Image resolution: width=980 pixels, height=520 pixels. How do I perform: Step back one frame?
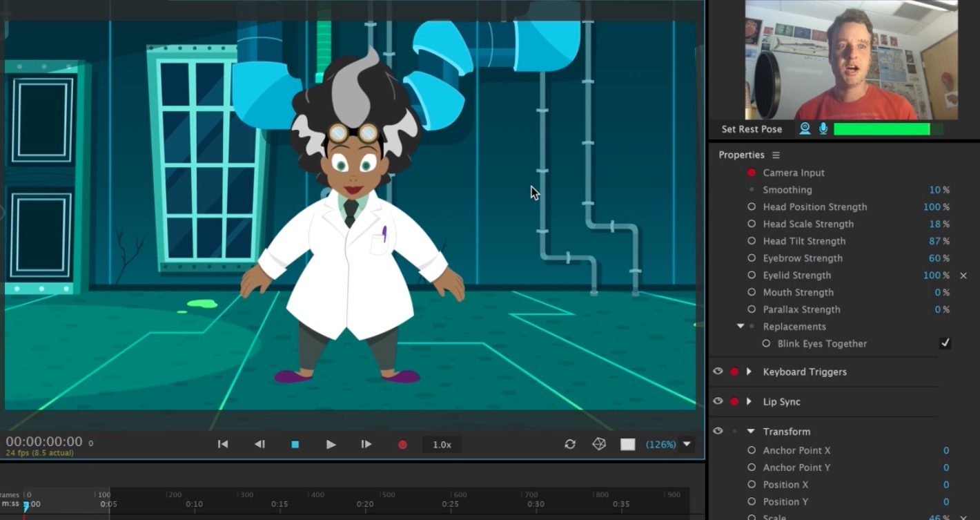(x=259, y=444)
